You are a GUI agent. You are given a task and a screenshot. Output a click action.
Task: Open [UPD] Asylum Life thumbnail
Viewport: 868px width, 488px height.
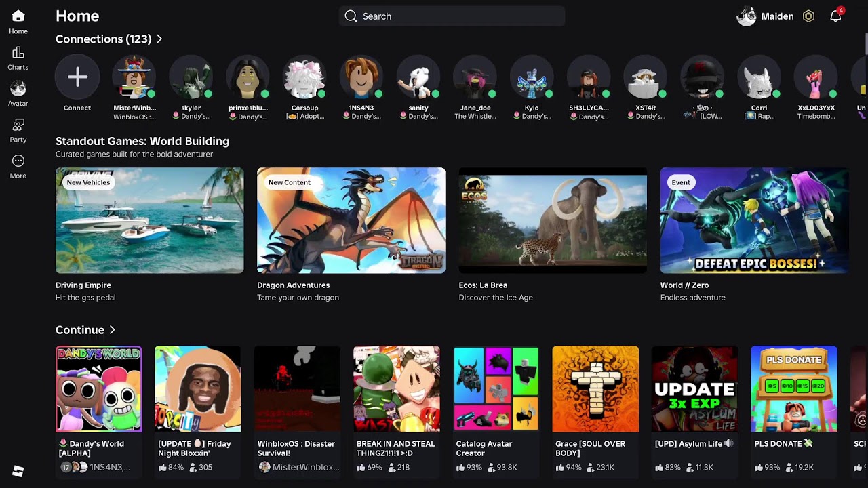click(694, 389)
